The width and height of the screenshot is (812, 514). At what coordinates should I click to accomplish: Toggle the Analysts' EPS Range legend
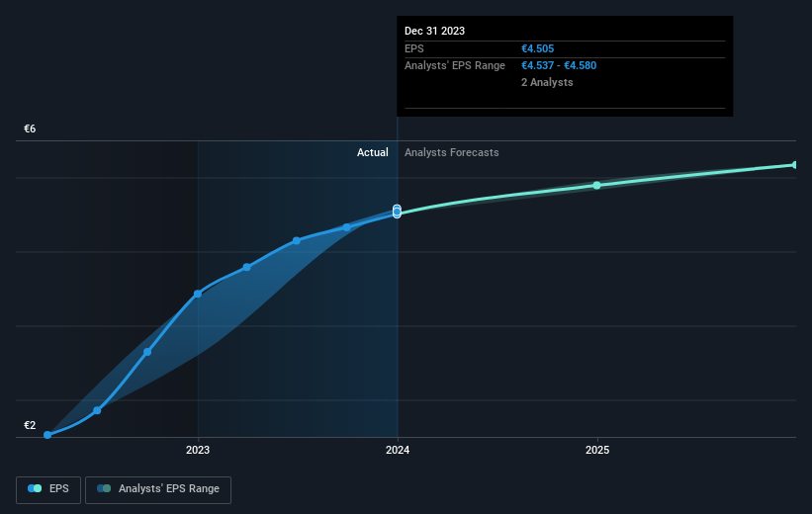[158, 489]
